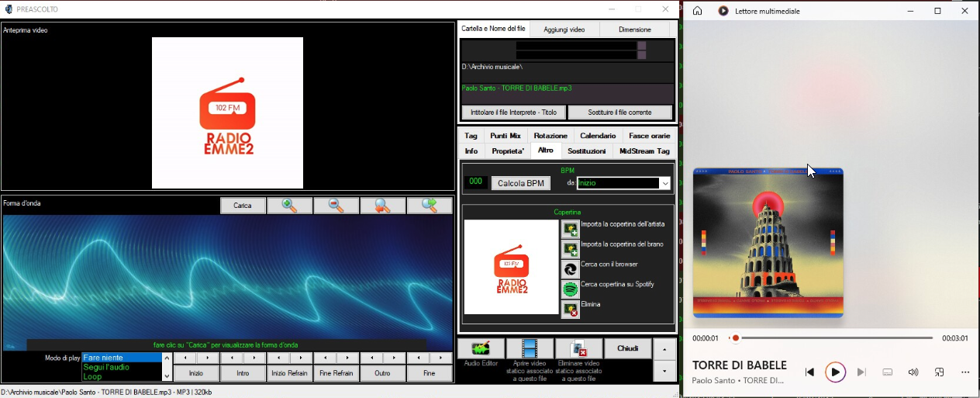Zoom in on the waveform

tap(290, 206)
